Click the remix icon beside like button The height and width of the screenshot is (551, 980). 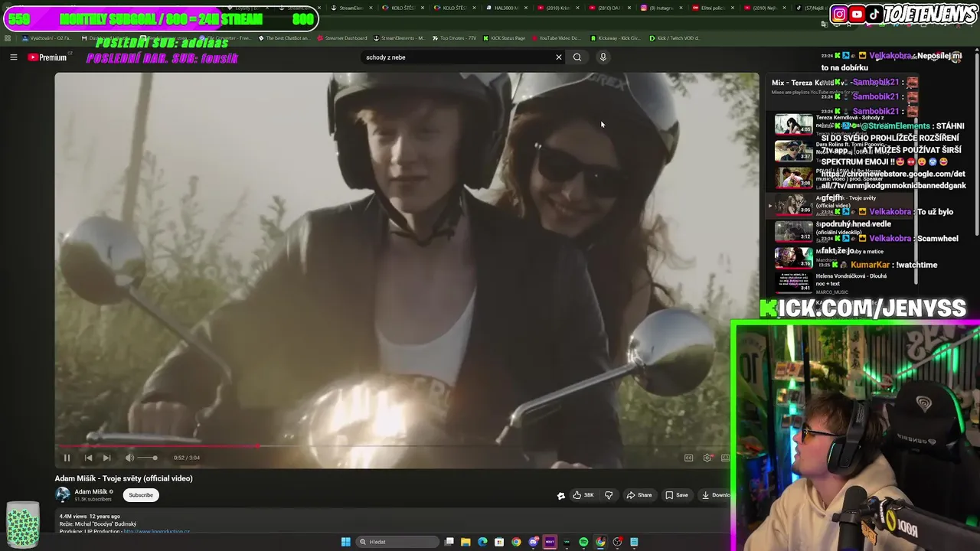click(x=561, y=496)
